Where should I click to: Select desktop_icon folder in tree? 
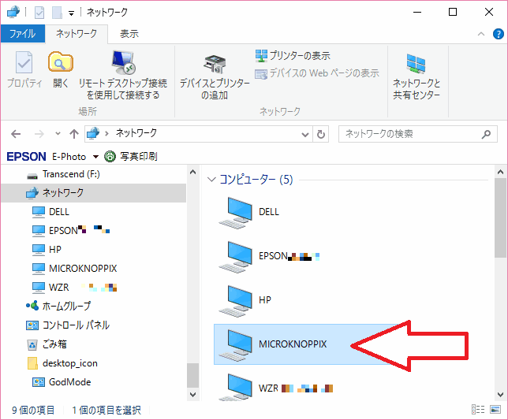62,363
